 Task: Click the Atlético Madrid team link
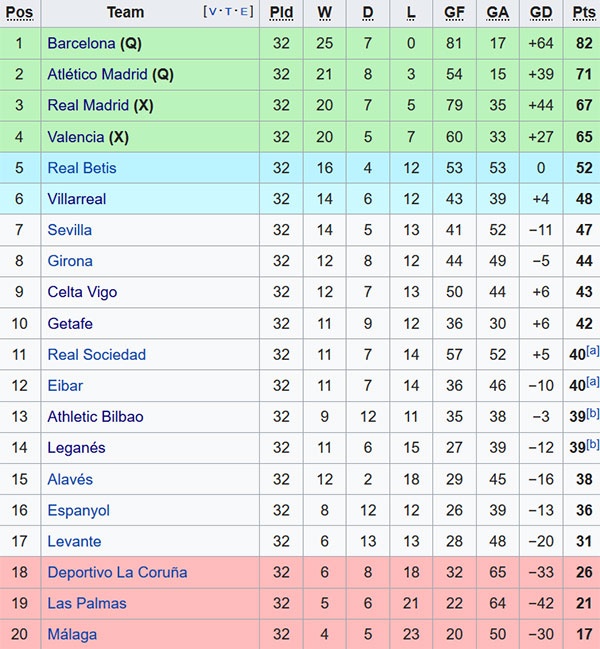[x=97, y=74]
